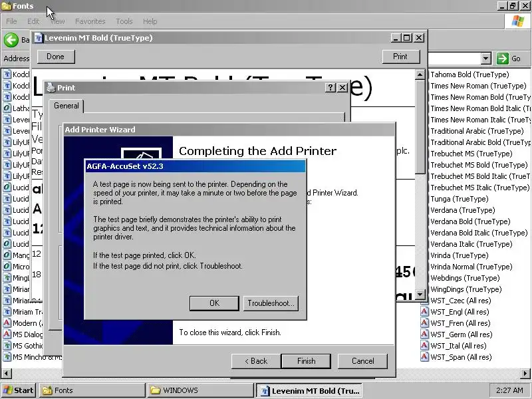The height and width of the screenshot is (399, 532).
Task: Click the font file icon in the Levenim title bar
Action: [x=39, y=38]
